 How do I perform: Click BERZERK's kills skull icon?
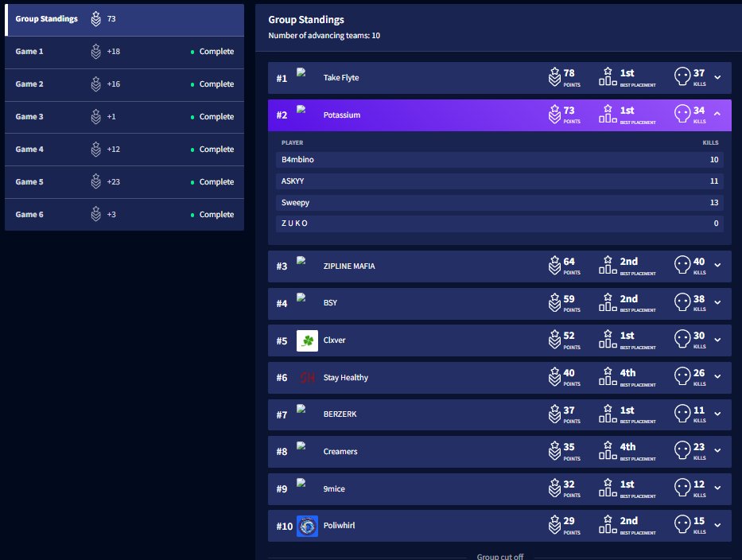(682, 414)
